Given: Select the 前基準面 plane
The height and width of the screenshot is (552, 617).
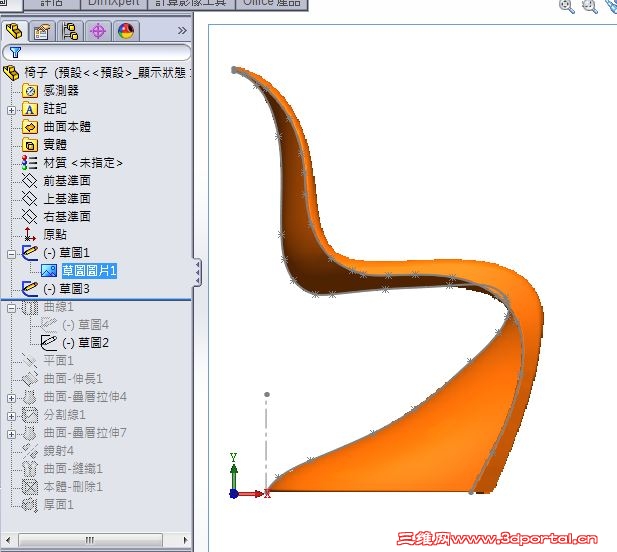Looking at the screenshot, I should click(67, 181).
